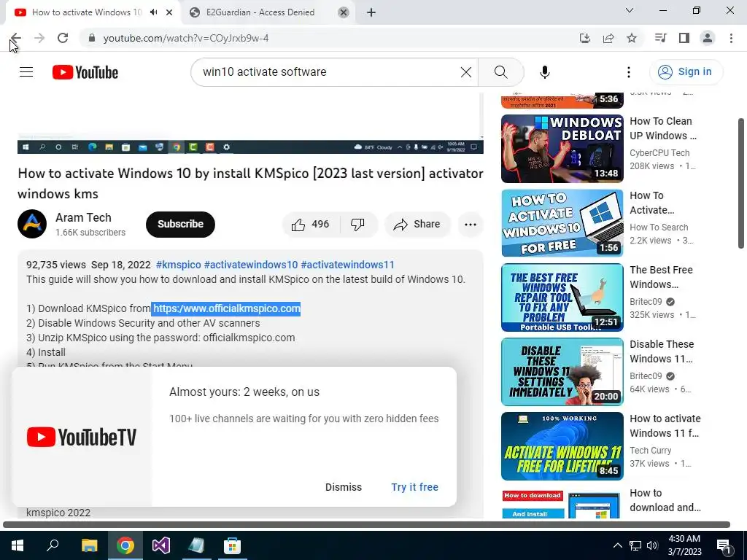The height and width of the screenshot is (560, 747).
Task: Close the YouTube tab
Action: point(169,12)
